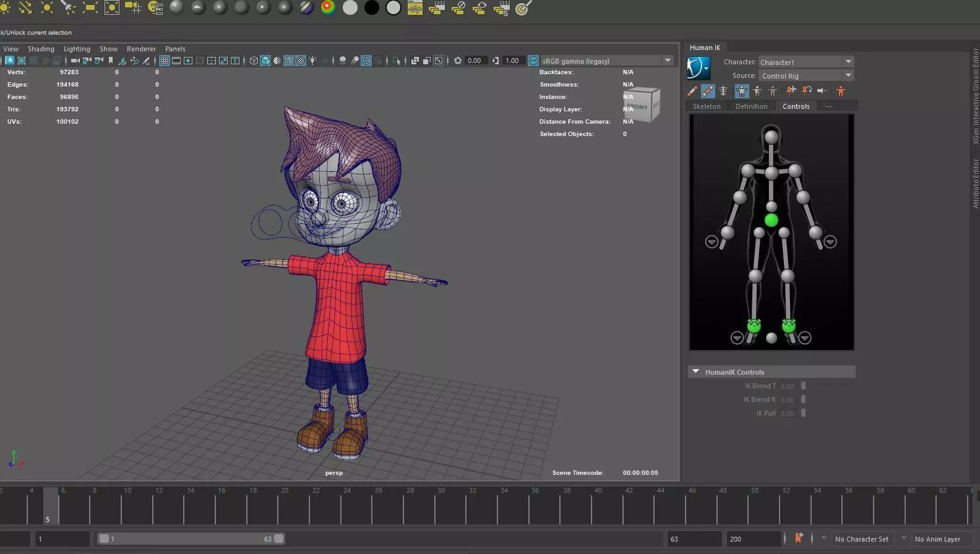980x554 pixels.
Task: Click the HumanIK orange stance pose icon
Action: 841,91
